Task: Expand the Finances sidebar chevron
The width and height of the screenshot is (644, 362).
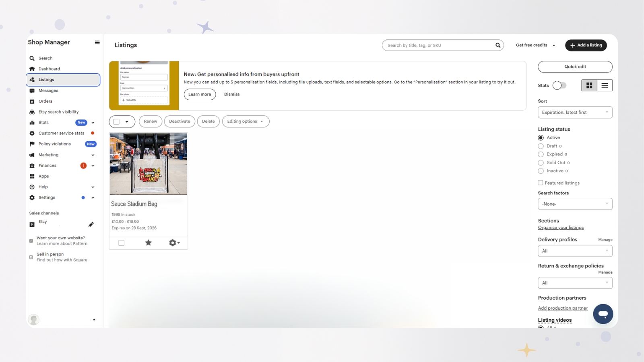Action: [x=93, y=166]
